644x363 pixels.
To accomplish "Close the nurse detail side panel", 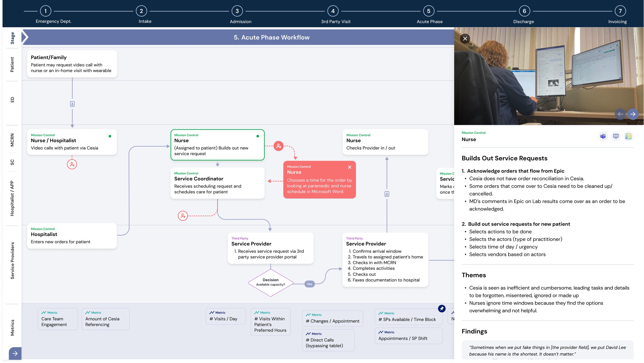I will [465, 39].
